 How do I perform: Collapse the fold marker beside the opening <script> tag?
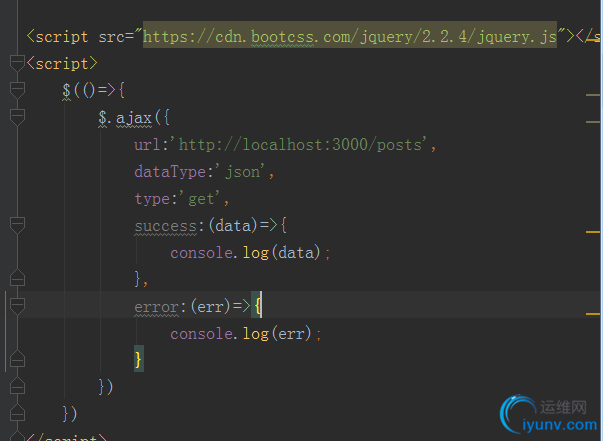[x=17, y=63]
